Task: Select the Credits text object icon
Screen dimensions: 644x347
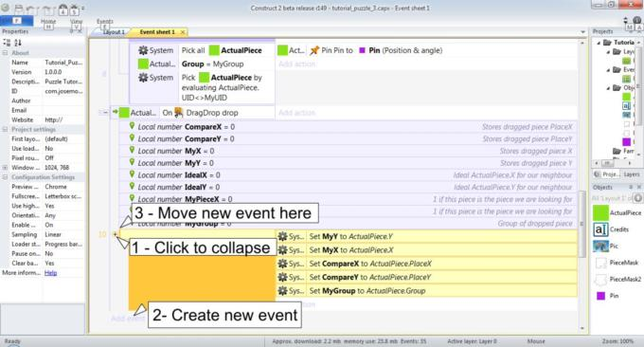Action: click(x=600, y=229)
